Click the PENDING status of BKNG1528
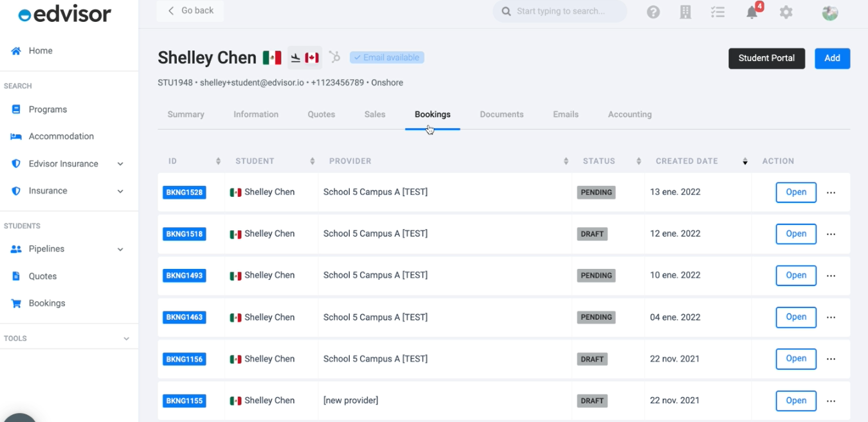 pyautogui.click(x=596, y=192)
